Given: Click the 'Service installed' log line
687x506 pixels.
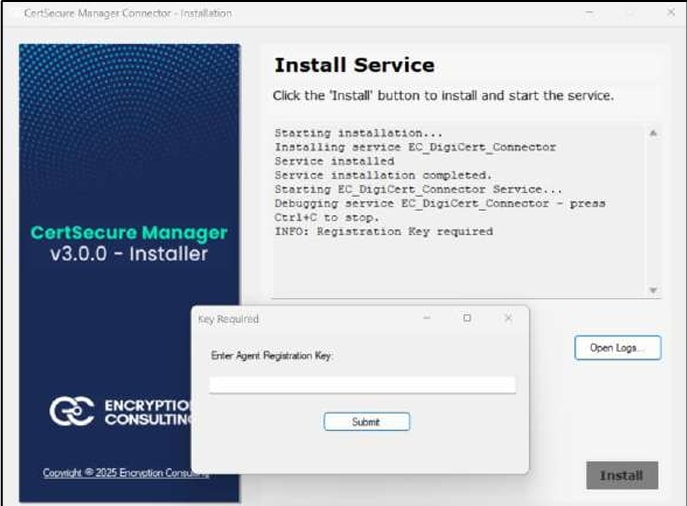Looking at the screenshot, I should [334, 161].
